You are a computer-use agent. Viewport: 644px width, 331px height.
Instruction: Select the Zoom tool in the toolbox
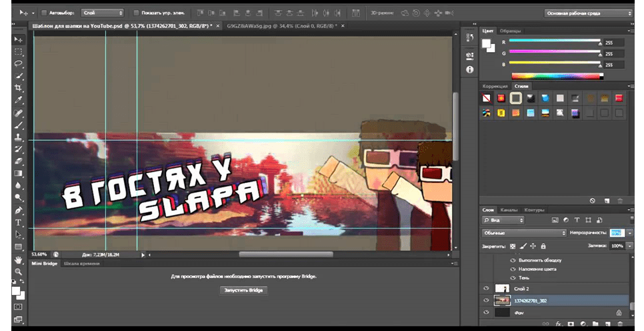[x=18, y=272]
